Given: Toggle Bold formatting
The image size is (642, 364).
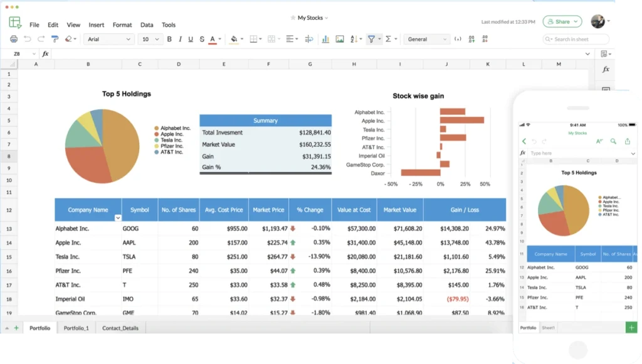Looking at the screenshot, I should 169,39.
